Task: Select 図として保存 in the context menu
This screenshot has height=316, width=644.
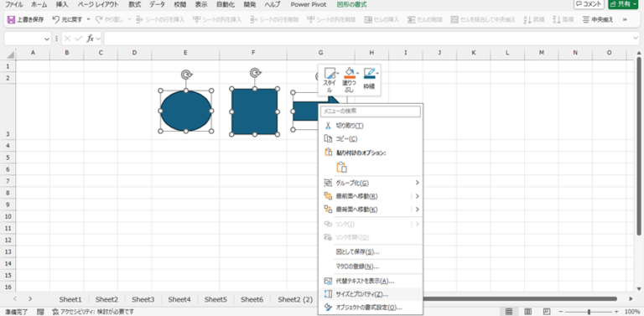Action: [371, 251]
